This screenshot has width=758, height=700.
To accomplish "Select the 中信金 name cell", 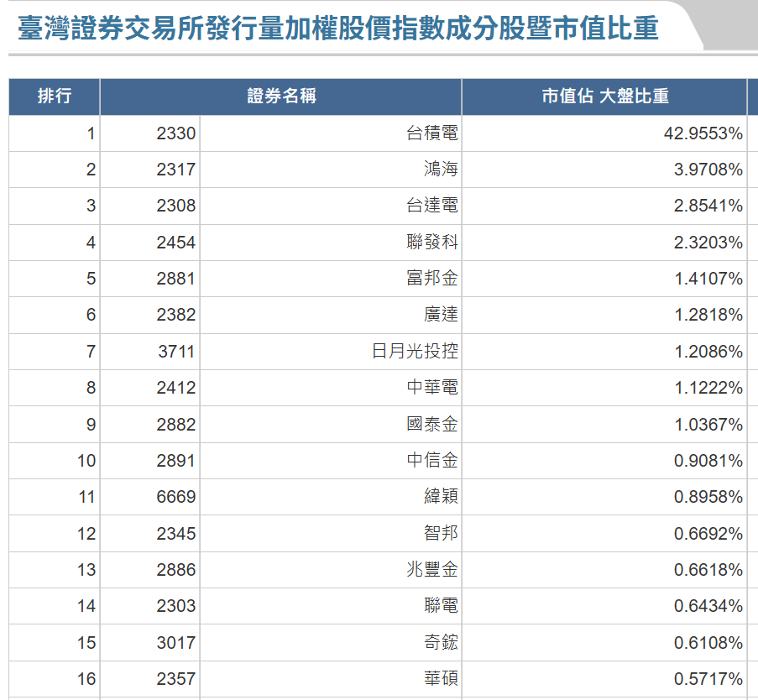I will coord(432,461).
